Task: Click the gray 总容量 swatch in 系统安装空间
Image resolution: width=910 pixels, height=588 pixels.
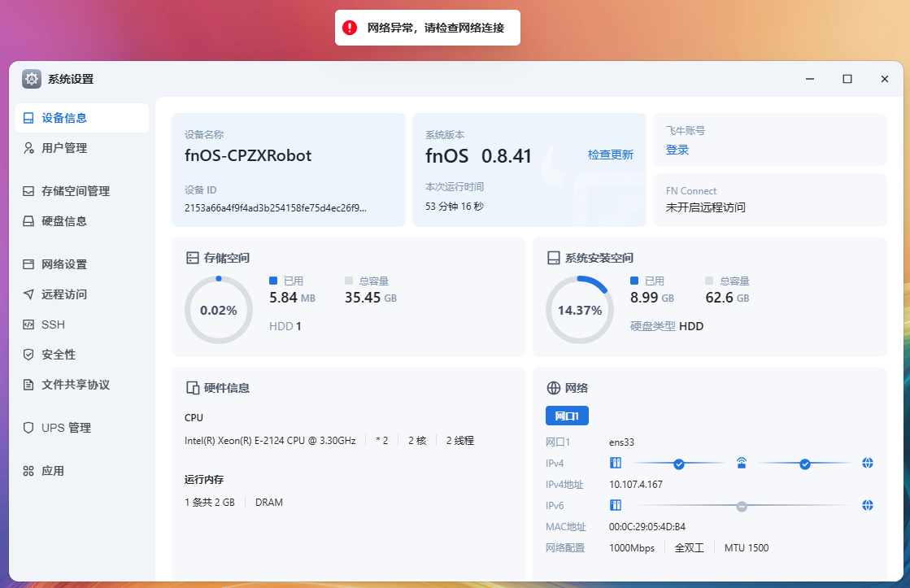Action: [x=709, y=281]
